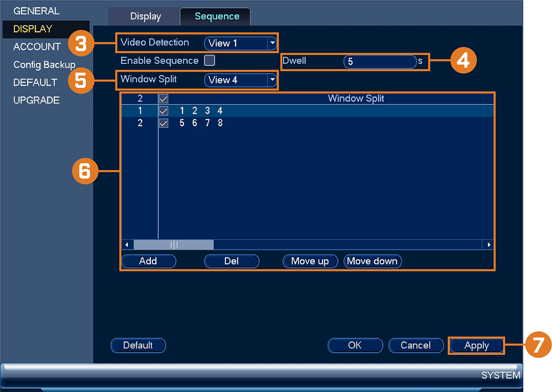Toggle the header select-all checkbox
Viewport: 552px width, 392px height.
click(x=163, y=98)
